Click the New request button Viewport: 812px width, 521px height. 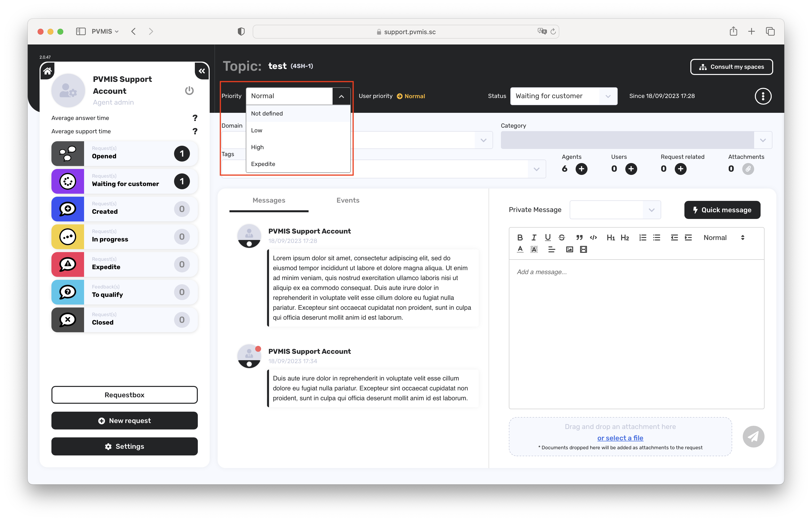[x=124, y=421]
